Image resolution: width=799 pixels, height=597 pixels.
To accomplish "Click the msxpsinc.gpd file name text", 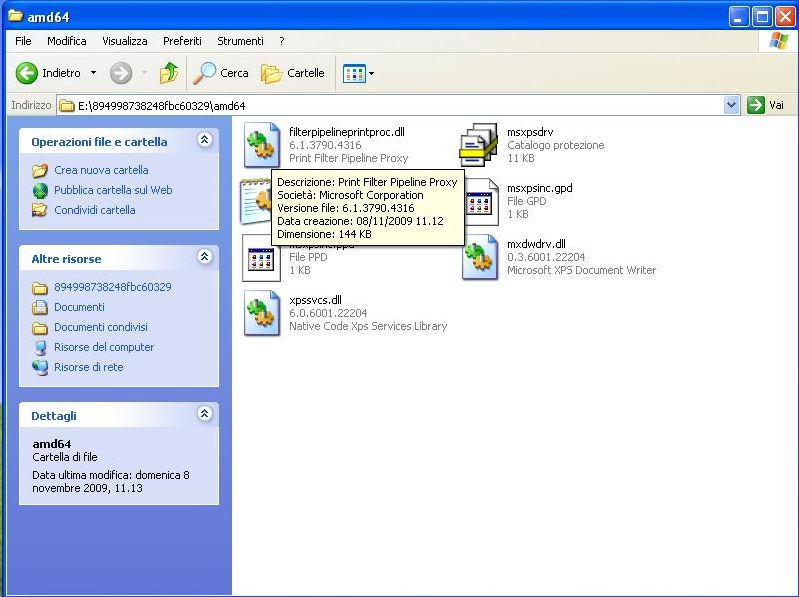I will tap(540, 188).
